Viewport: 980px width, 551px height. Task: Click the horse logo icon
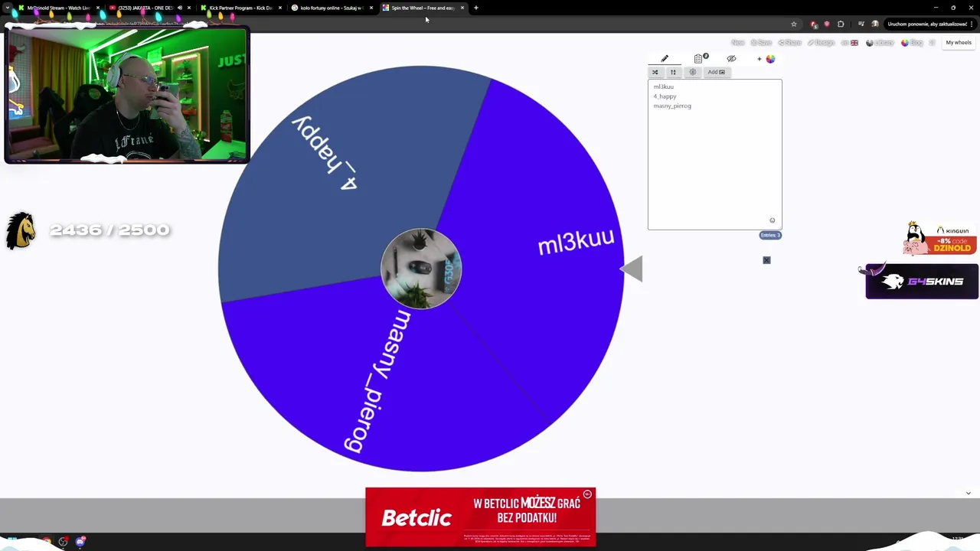(x=21, y=230)
